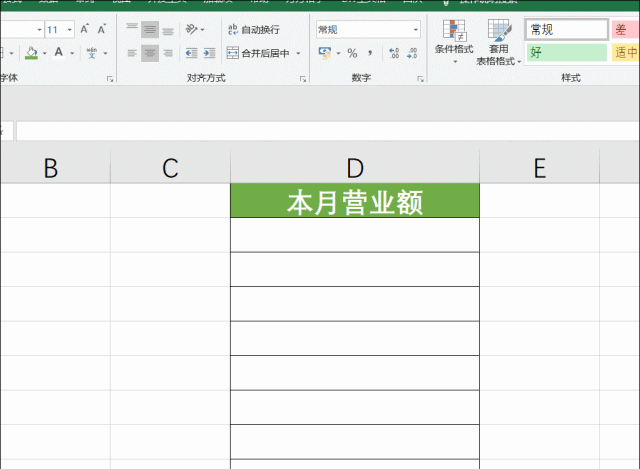This screenshot has width=640, height=469.
Task: Click the phonetic guide (wén) icon
Action: (92, 53)
